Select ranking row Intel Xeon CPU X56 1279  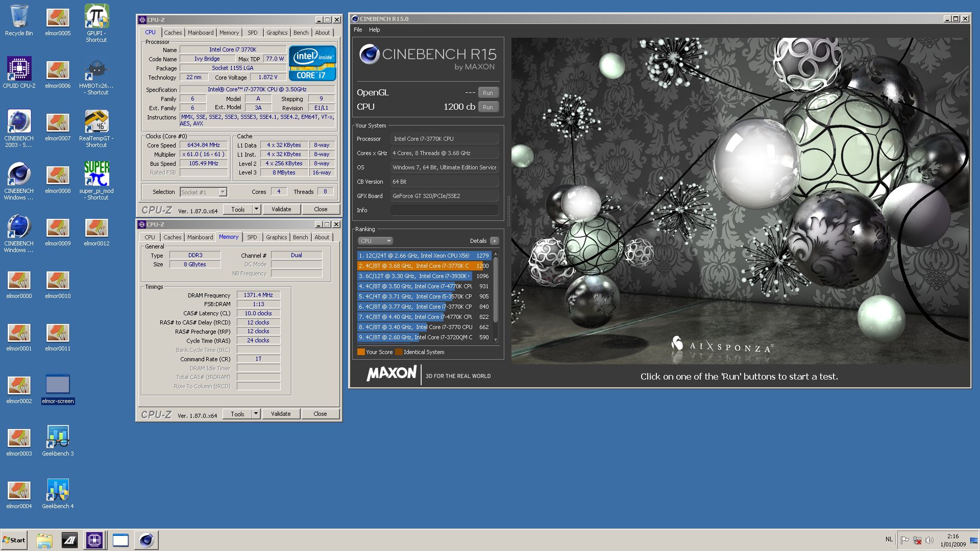[424, 256]
